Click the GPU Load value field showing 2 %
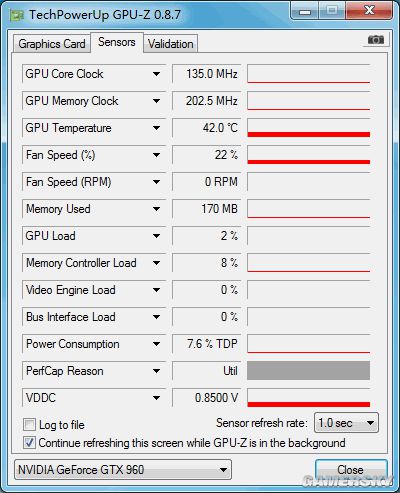 (x=206, y=236)
